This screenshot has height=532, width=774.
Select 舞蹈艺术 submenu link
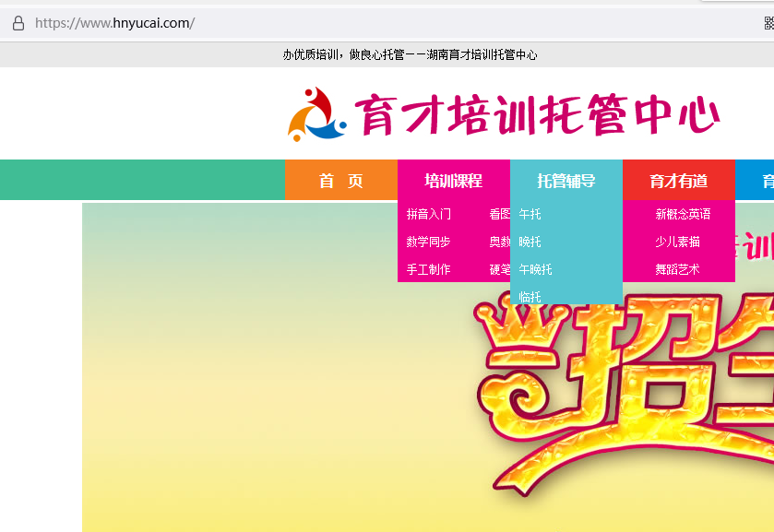pyautogui.click(x=677, y=269)
